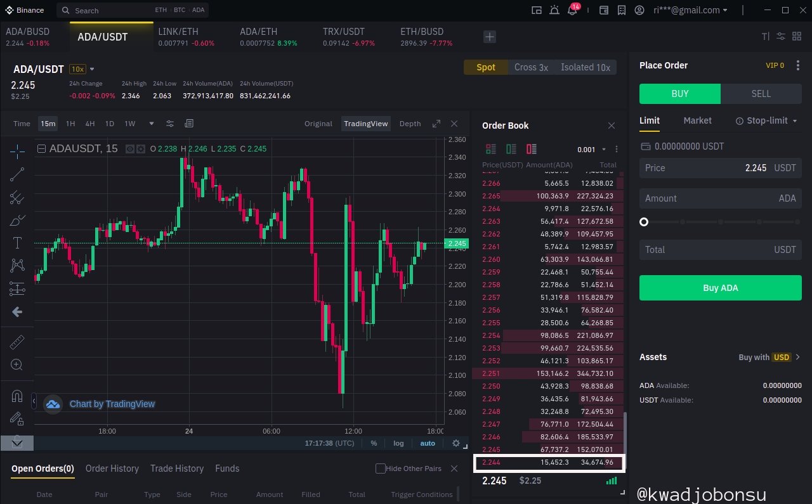812x504 pixels.
Task: Click the back arrow in drawing toolbar
Action: click(x=17, y=311)
